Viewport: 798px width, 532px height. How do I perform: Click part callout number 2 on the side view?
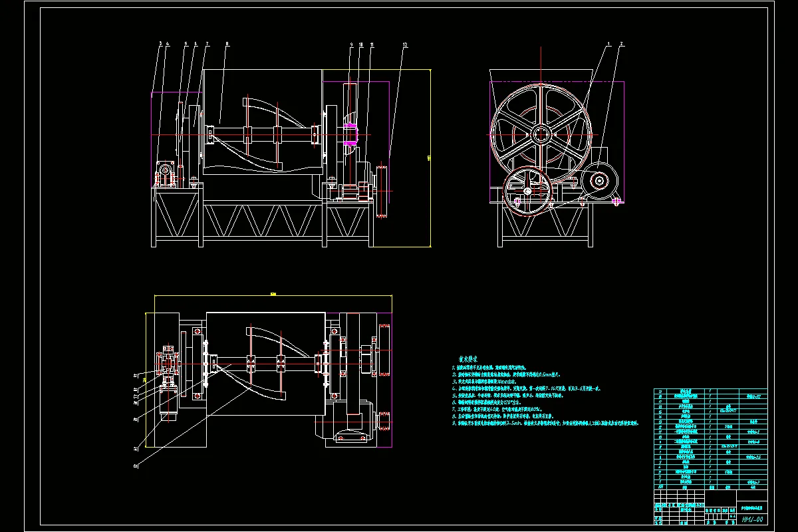(x=622, y=45)
